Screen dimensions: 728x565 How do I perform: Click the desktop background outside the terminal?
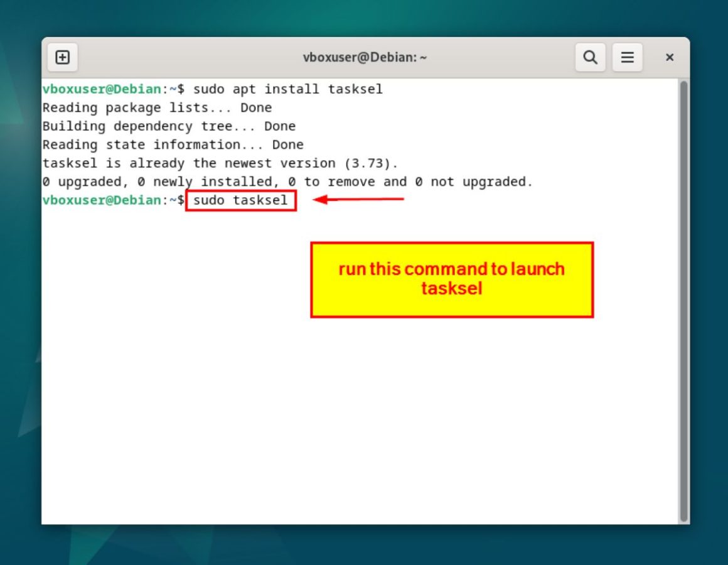19,282
